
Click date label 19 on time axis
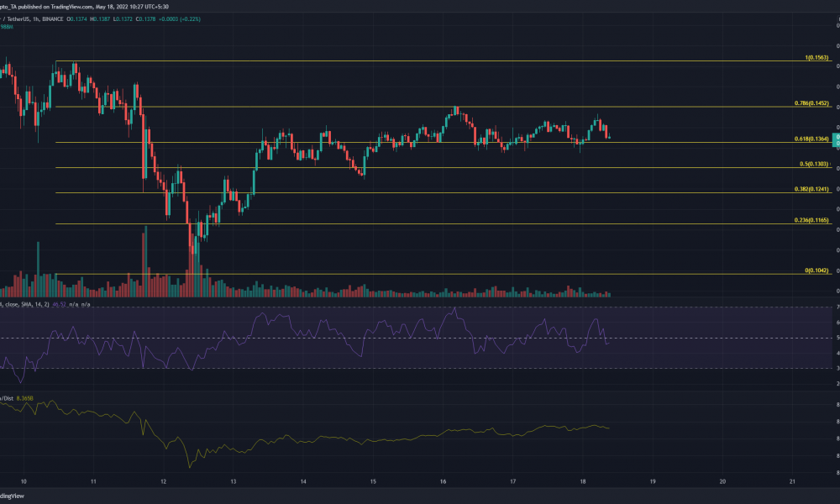coord(653,481)
